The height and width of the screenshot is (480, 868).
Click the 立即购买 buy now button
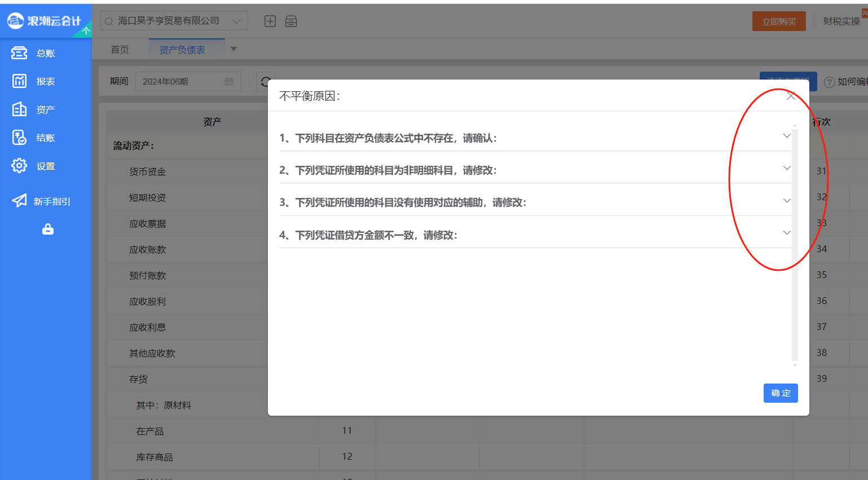click(779, 21)
